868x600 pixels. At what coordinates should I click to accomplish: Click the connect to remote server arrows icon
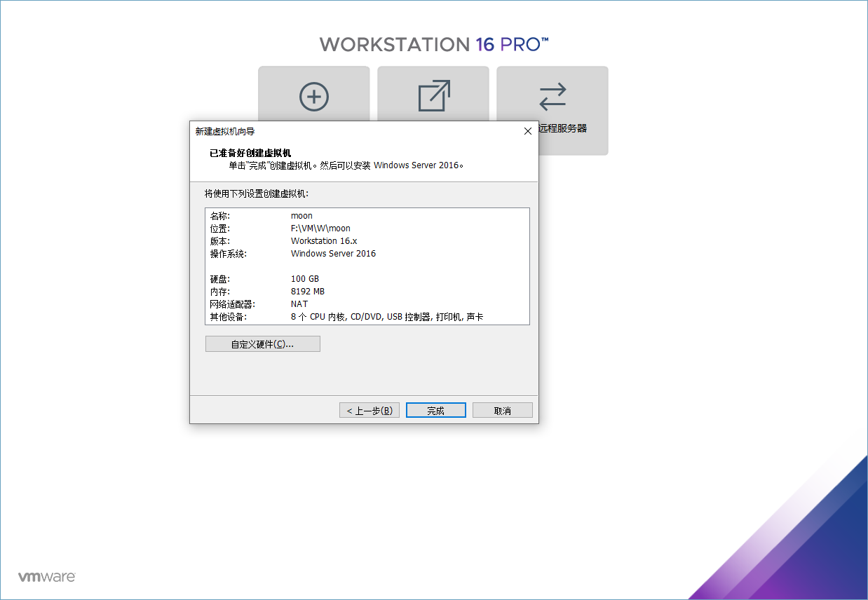click(552, 97)
